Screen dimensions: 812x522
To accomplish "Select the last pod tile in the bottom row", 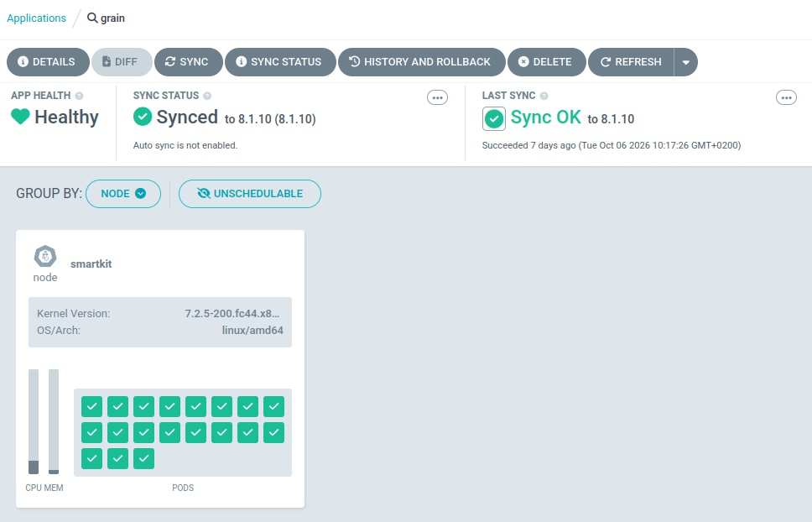I will (144, 458).
